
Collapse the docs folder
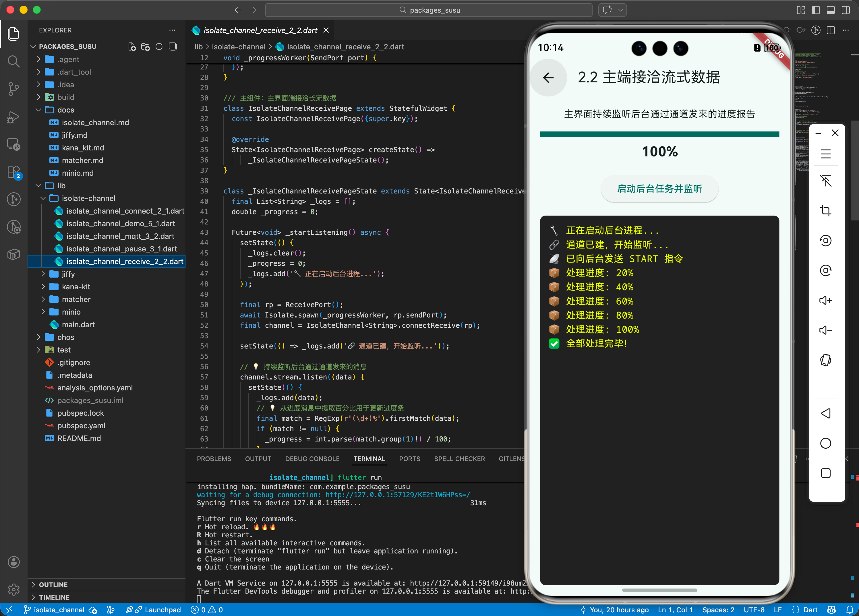pyautogui.click(x=65, y=110)
